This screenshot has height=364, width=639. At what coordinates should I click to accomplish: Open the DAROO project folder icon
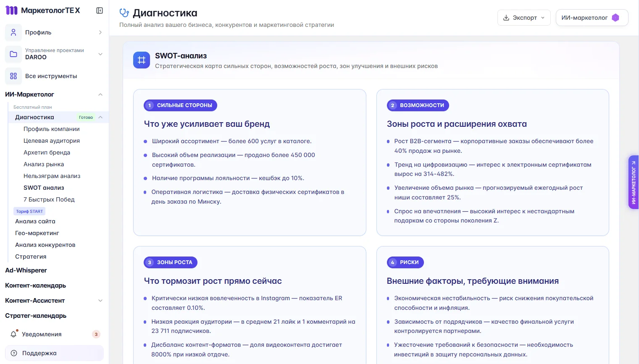click(x=13, y=54)
